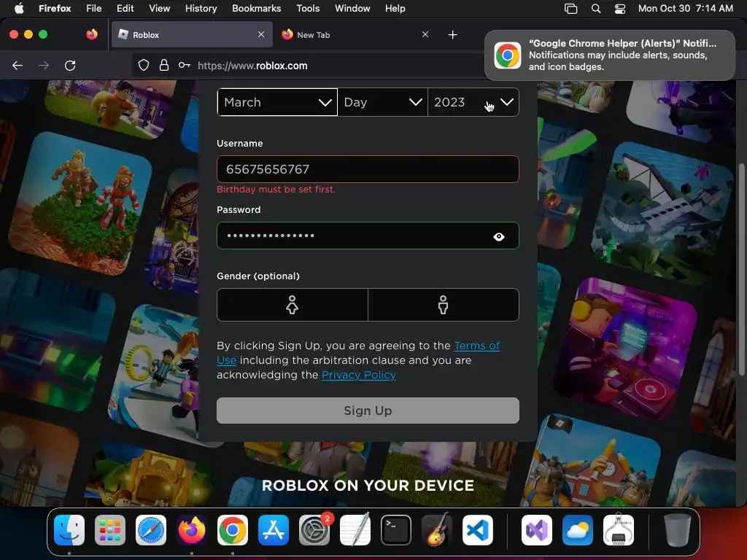Select the male gender option
The image size is (747, 560).
click(x=444, y=305)
